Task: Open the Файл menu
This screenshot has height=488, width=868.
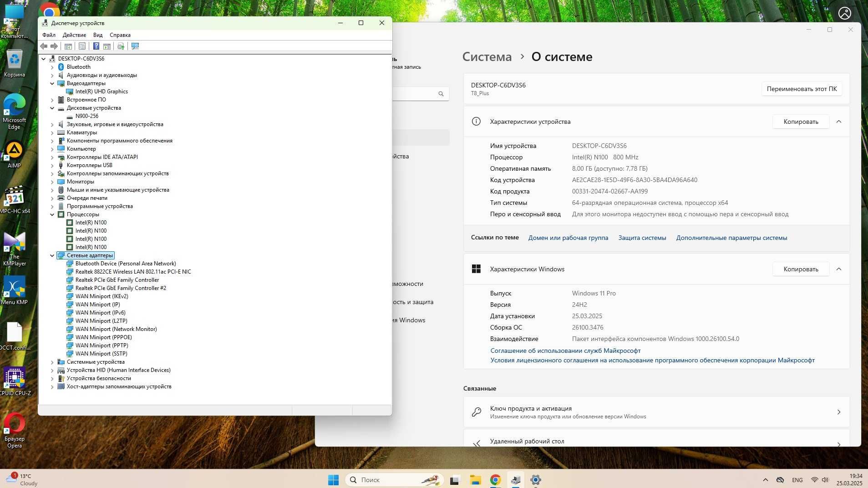Action: pyautogui.click(x=49, y=35)
